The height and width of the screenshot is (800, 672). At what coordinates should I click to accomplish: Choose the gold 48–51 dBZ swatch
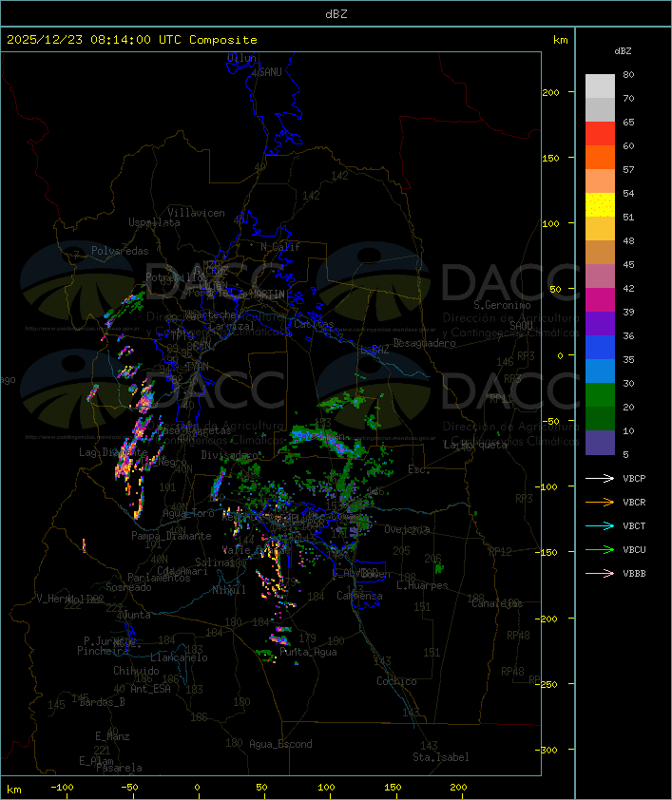pyautogui.click(x=600, y=229)
